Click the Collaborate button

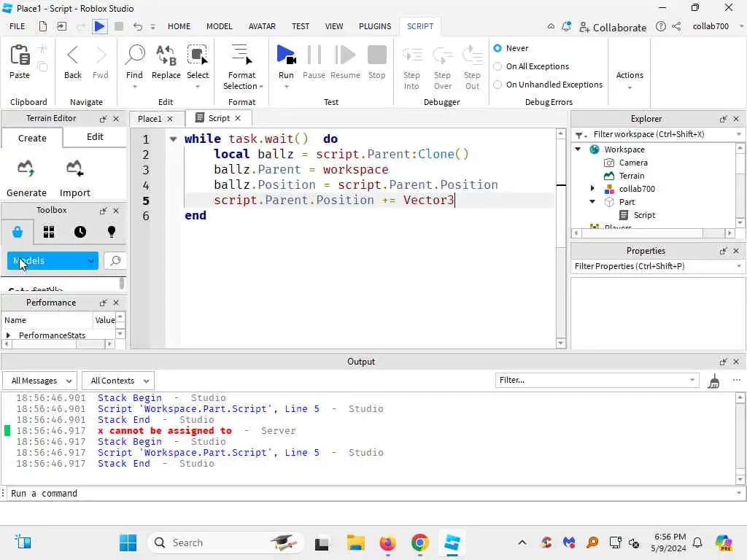[613, 28]
